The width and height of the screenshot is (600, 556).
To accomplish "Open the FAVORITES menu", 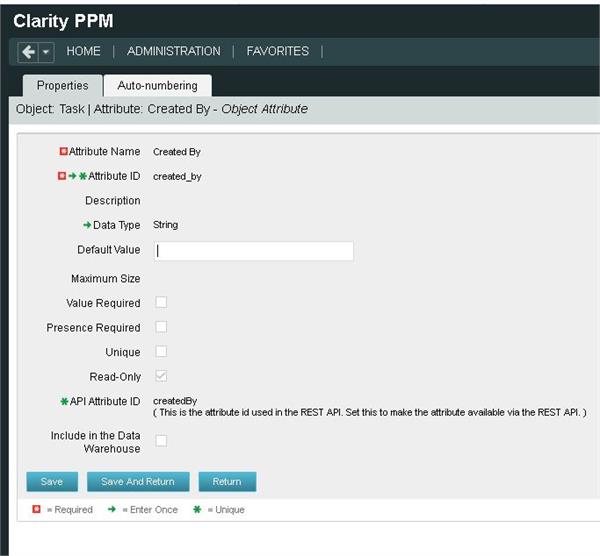I will pos(278,51).
